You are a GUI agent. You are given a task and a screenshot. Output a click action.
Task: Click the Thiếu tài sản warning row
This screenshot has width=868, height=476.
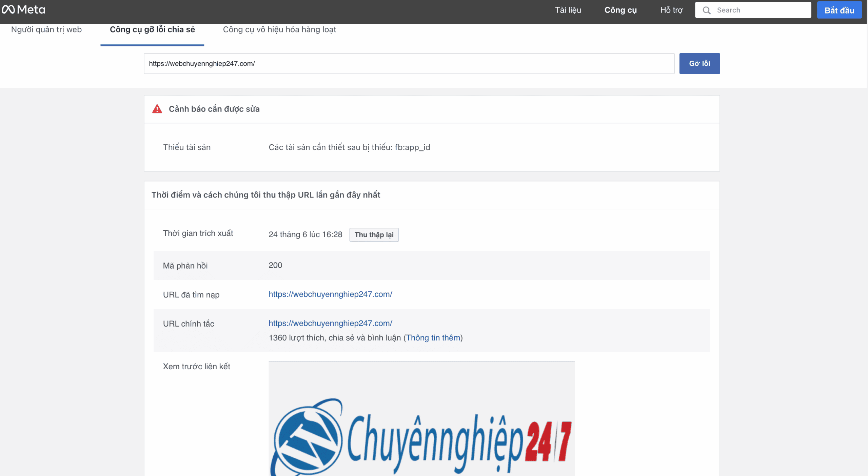click(x=187, y=147)
